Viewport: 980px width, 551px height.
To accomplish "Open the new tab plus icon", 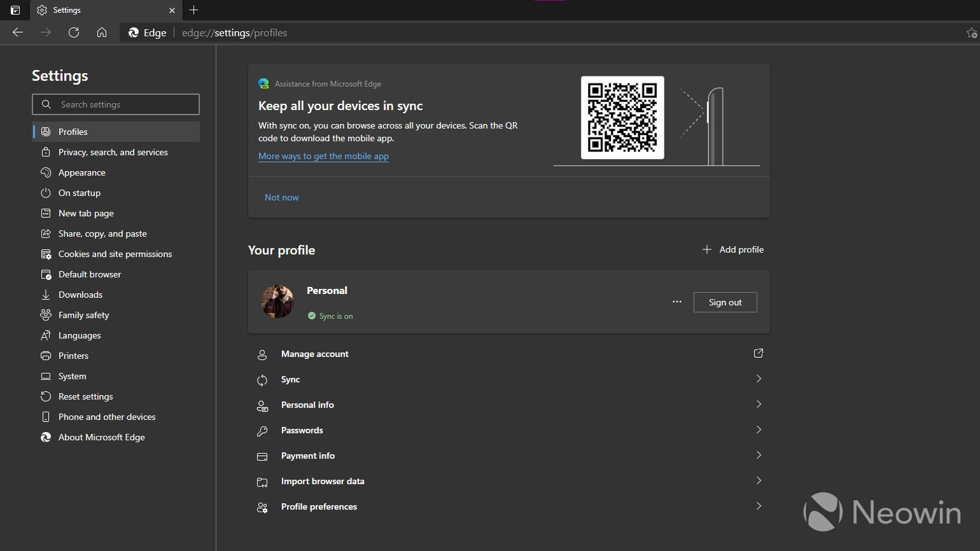I will 194,10.
